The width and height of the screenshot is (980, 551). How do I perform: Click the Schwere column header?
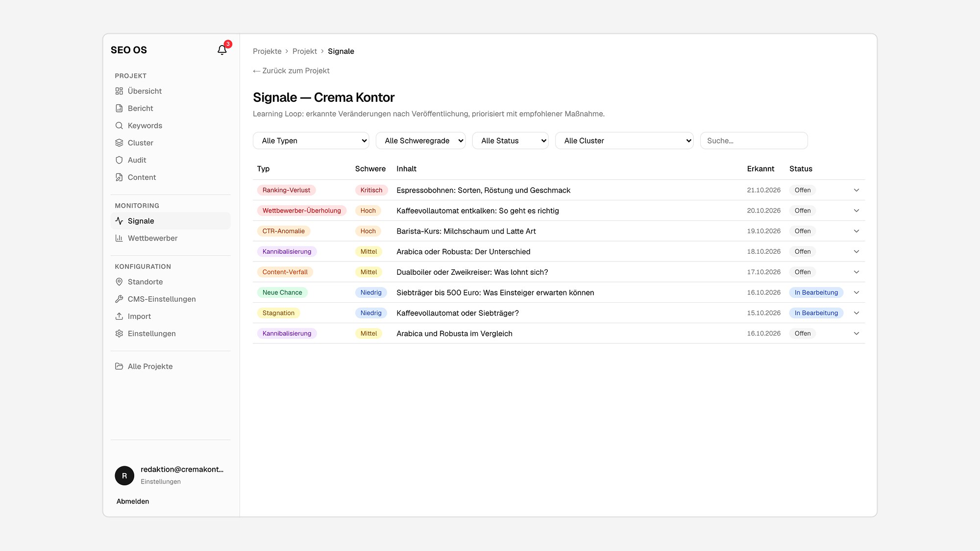[370, 168]
